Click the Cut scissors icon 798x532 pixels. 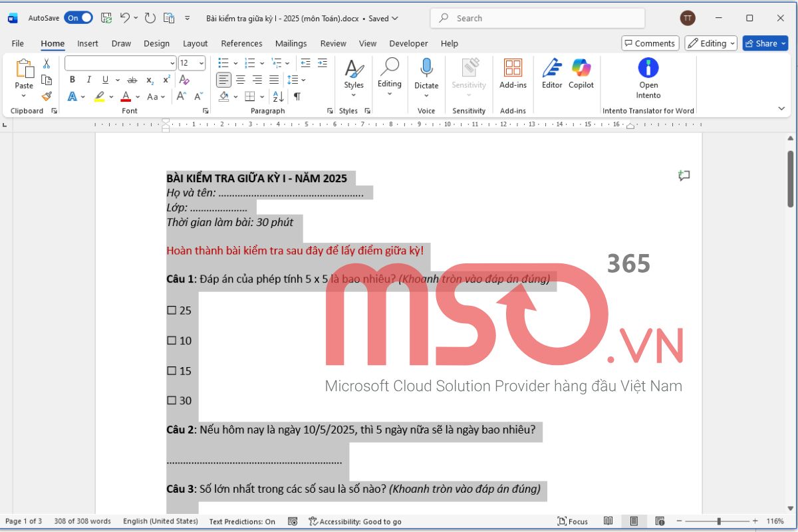coord(47,64)
